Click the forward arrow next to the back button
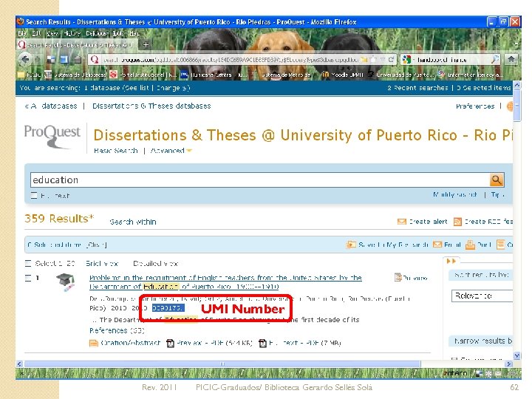The image size is (532, 399). pyautogui.click(x=38, y=60)
